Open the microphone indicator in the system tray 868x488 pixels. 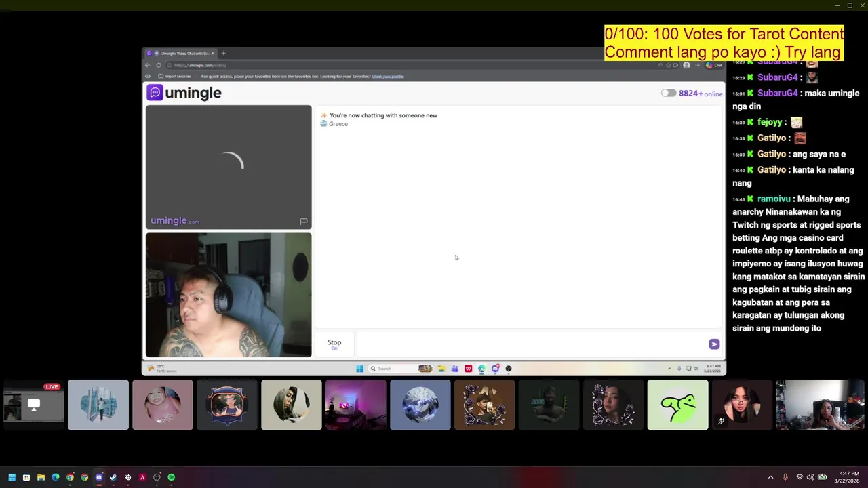pyautogui.click(x=785, y=477)
